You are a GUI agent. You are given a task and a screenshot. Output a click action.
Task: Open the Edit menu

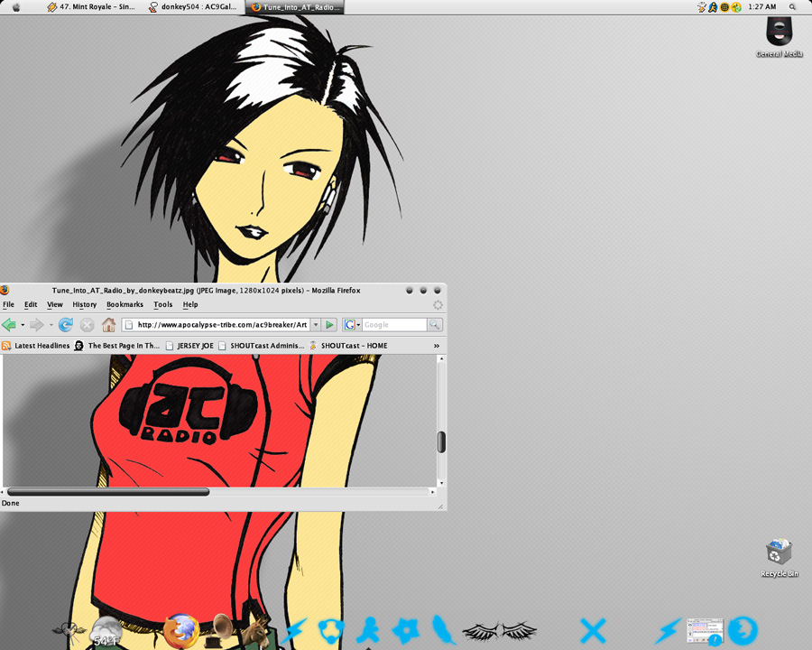click(31, 305)
